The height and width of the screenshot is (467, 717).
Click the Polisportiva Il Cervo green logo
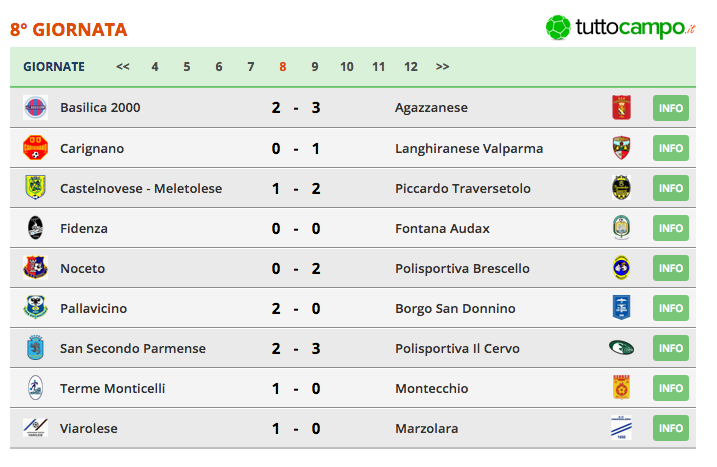tap(621, 348)
